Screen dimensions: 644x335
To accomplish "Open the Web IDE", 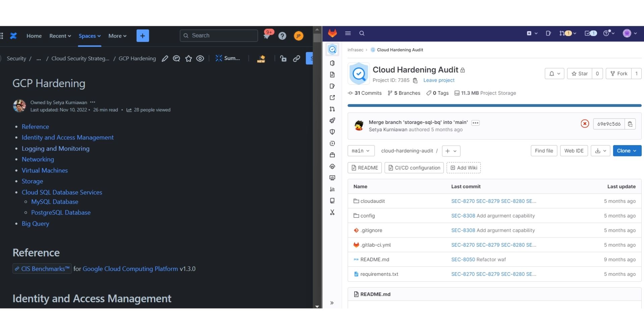I will pyautogui.click(x=574, y=151).
